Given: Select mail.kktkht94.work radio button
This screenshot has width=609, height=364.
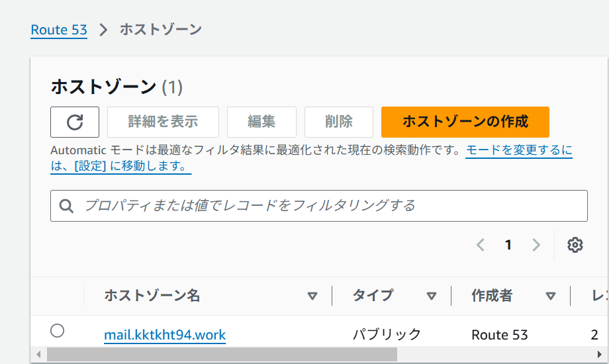Looking at the screenshot, I should coord(57,331).
